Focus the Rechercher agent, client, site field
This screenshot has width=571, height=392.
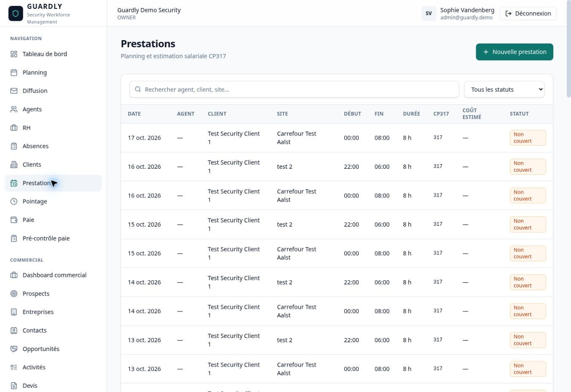tap(294, 89)
